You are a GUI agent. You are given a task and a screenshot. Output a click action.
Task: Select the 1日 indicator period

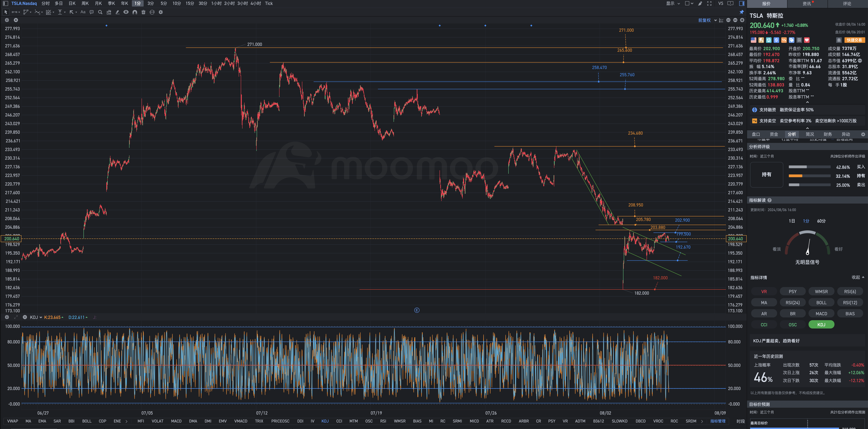(792, 221)
